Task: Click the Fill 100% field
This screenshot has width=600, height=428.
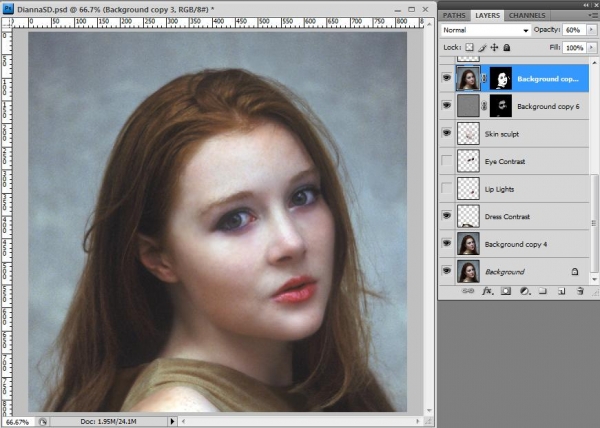Action: (x=574, y=47)
